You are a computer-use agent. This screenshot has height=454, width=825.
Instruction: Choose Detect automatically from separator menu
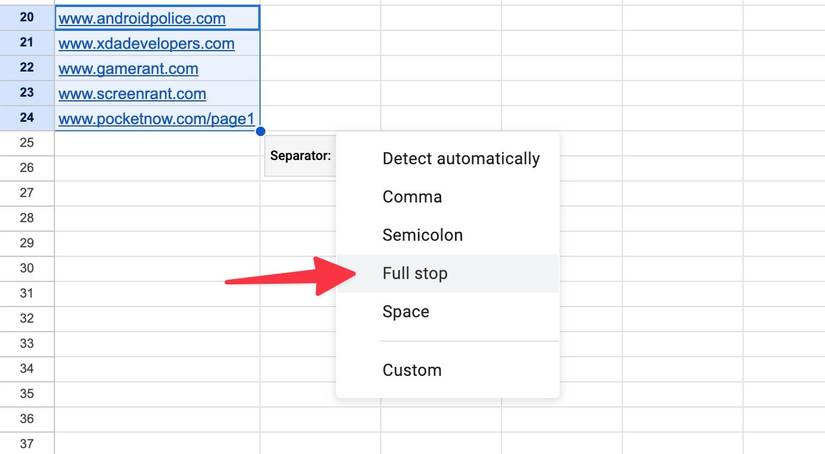[460, 158]
